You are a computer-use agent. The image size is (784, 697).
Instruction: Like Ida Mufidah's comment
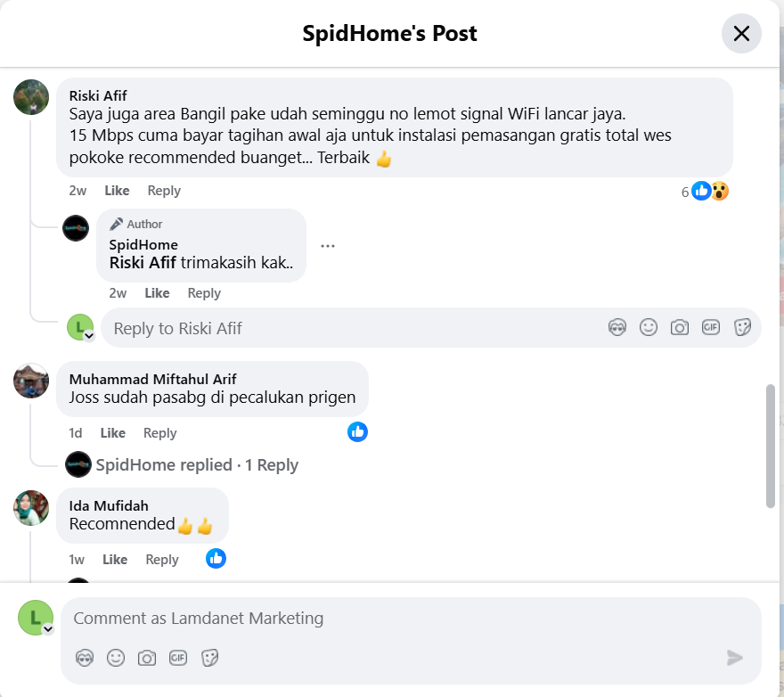(115, 559)
